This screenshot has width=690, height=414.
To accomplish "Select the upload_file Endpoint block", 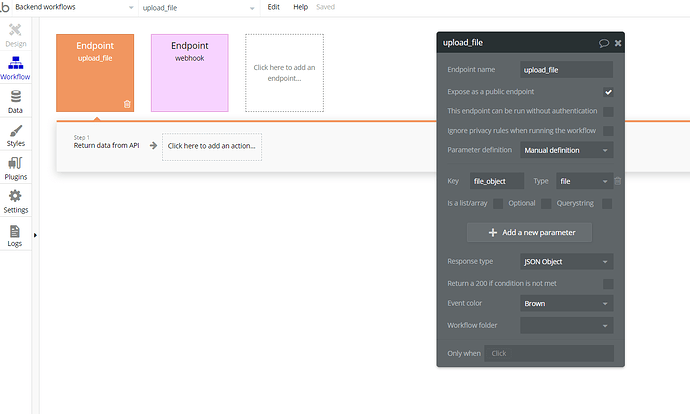I will point(95,73).
